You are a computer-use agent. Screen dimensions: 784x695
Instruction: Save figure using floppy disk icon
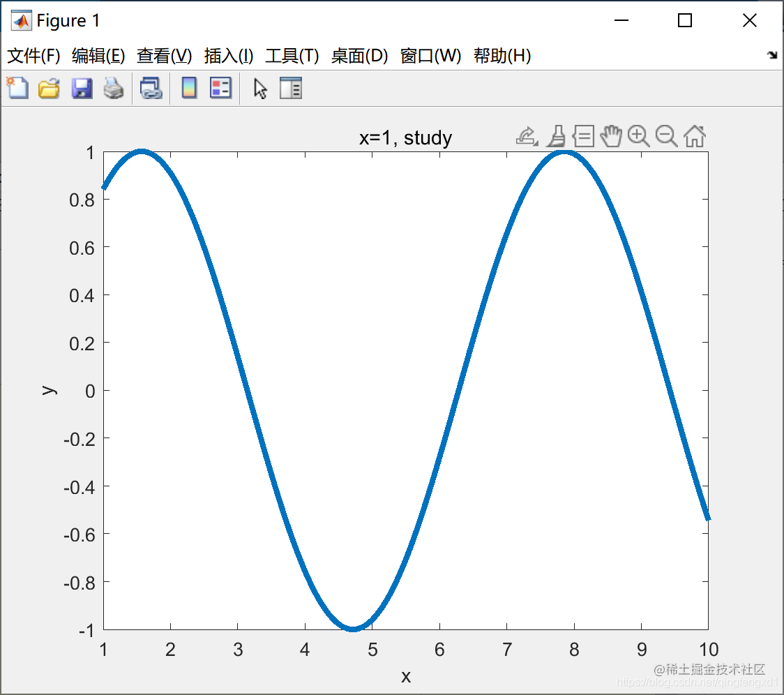tap(82, 89)
